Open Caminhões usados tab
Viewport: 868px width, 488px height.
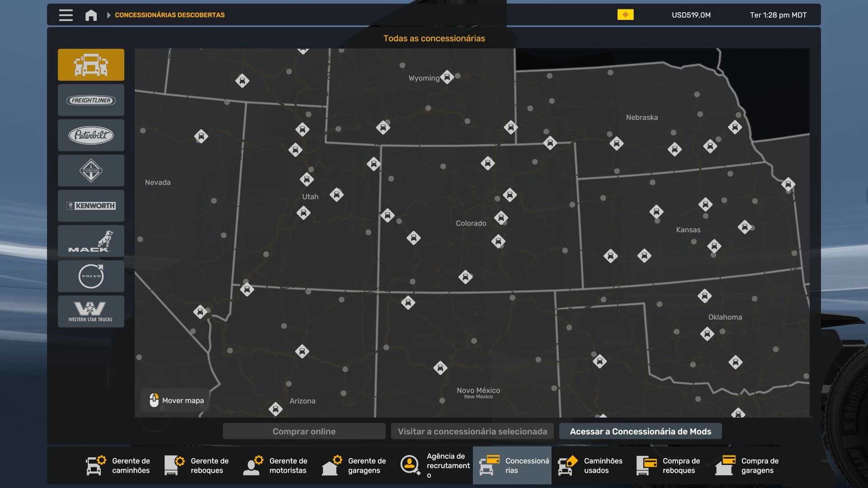pyautogui.click(x=590, y=465)
